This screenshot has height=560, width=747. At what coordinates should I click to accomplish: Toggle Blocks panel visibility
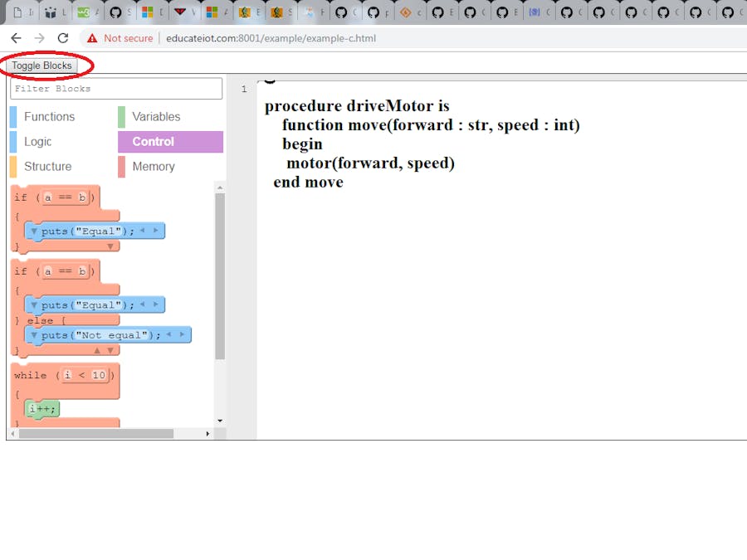click(41, 66)
